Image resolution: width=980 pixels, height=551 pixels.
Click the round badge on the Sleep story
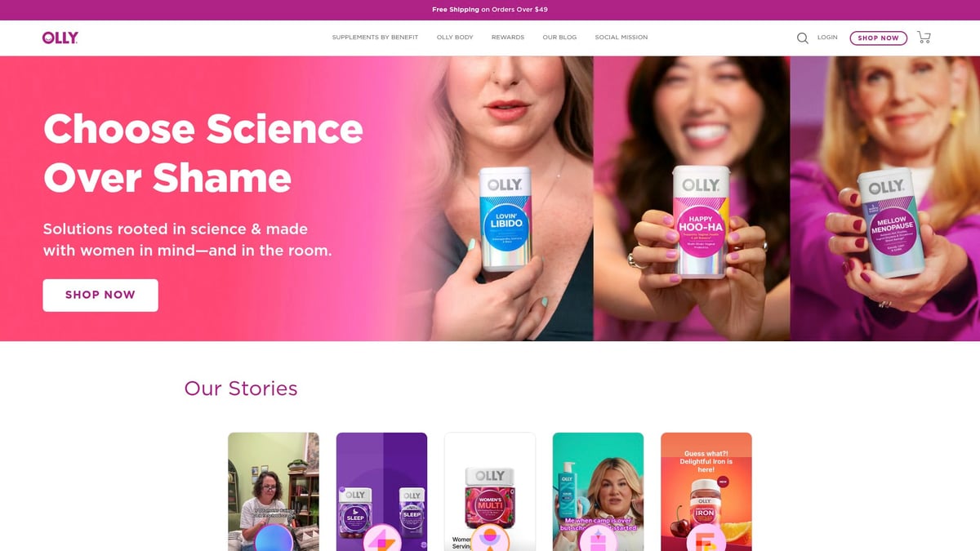point(381,540)
